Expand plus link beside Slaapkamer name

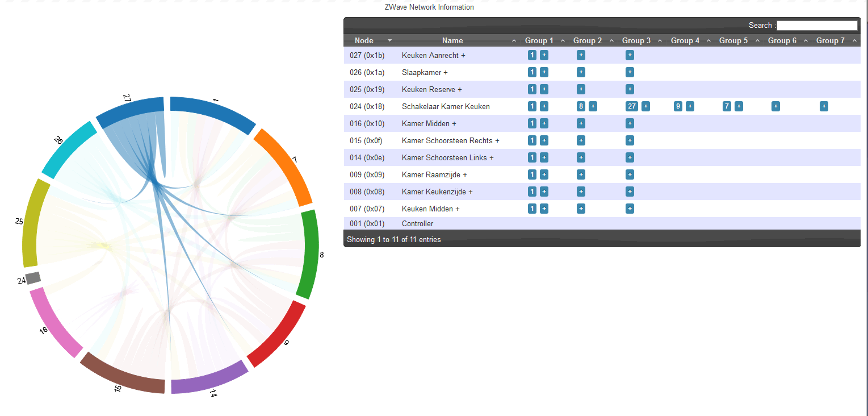(446, 72)
